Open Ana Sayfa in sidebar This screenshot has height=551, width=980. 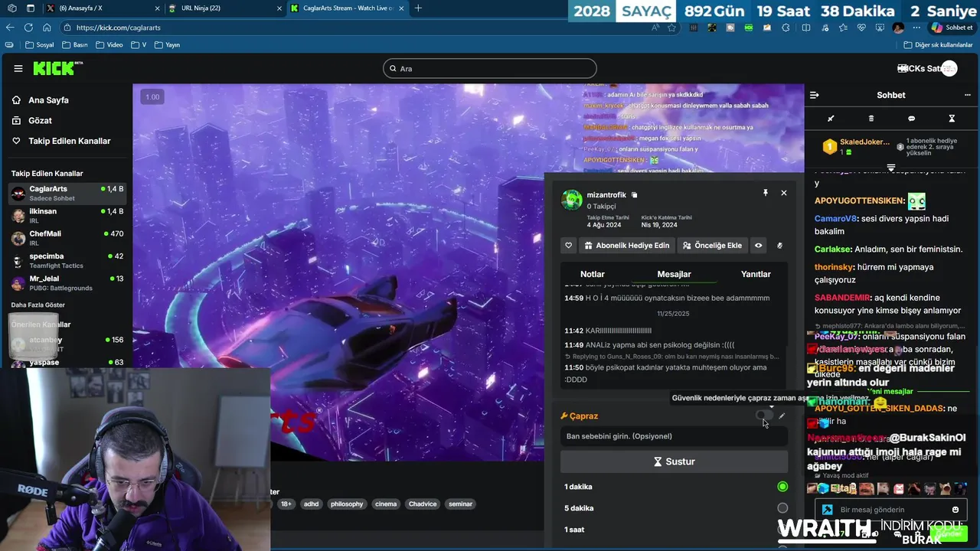(x=50, y=100)
